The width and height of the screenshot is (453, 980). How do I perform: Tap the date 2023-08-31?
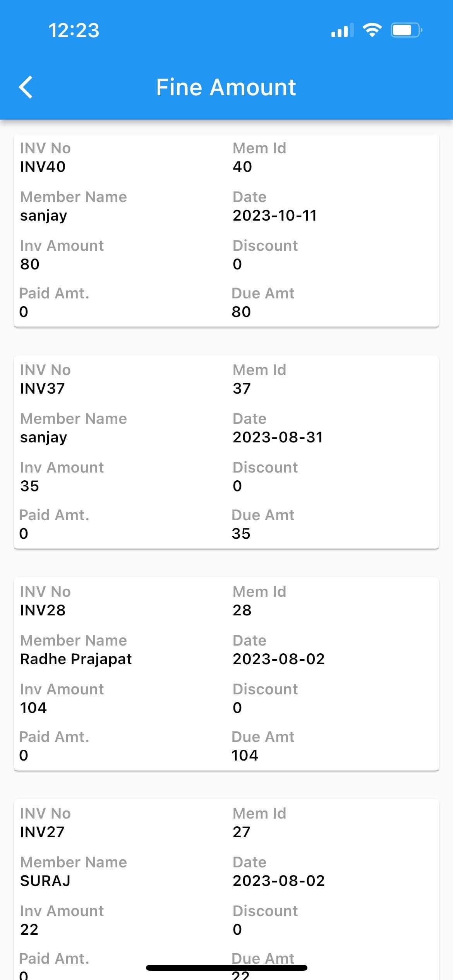click(x=278, y=437)
